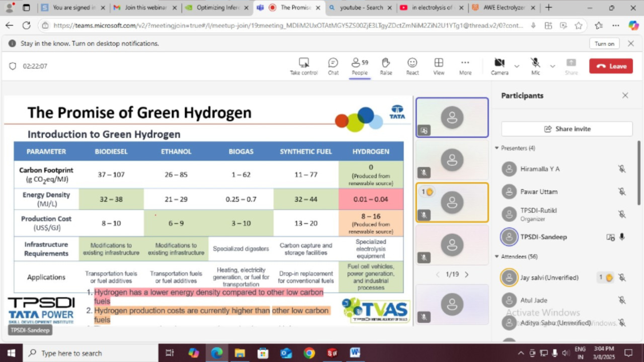Image resolution: width=644 pixels, height=362 pixels.
Task: Expand the Mic options dropdown arrow
Action: (552, 66)
